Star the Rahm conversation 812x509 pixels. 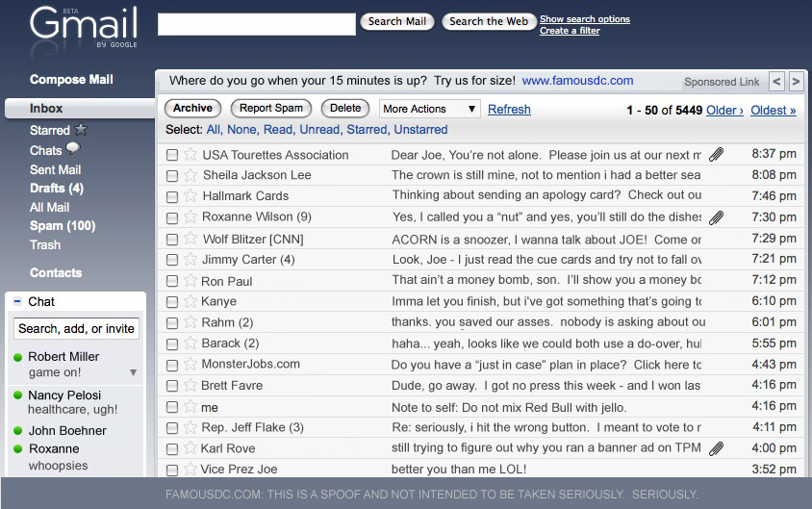(190, 322)
